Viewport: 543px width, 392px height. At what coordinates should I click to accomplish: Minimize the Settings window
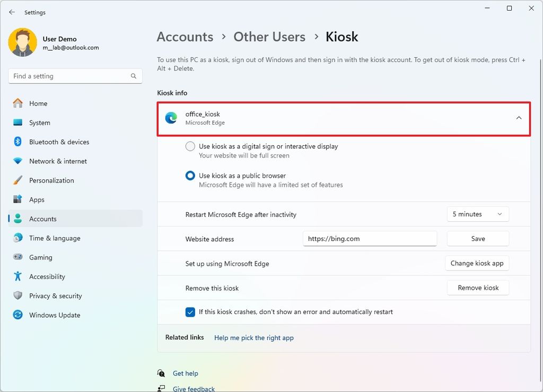[487, 8]
